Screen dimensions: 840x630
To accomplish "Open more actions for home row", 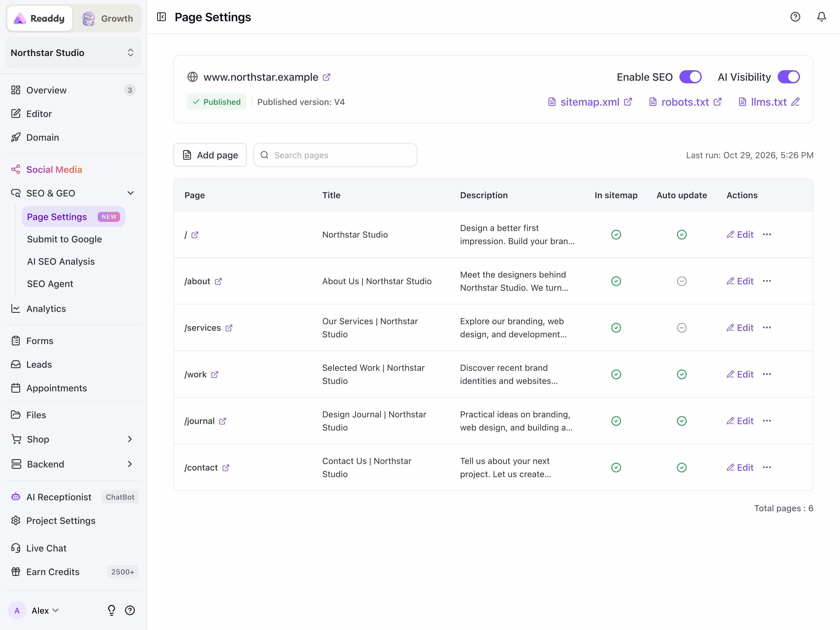I will tap(767, 234).
